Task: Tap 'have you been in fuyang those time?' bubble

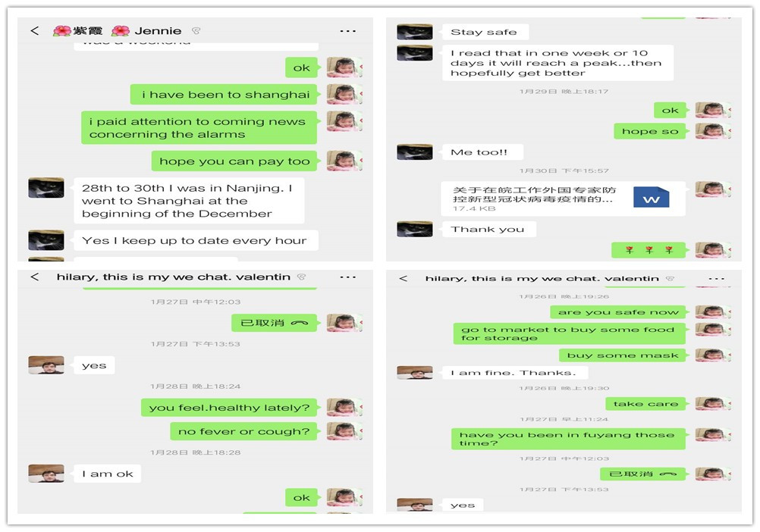Action: tap(568, 439)
